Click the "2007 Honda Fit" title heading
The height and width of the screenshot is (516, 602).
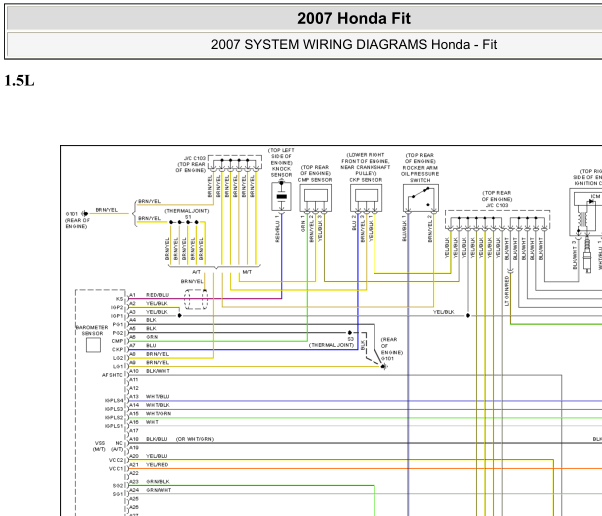point(354,18)
